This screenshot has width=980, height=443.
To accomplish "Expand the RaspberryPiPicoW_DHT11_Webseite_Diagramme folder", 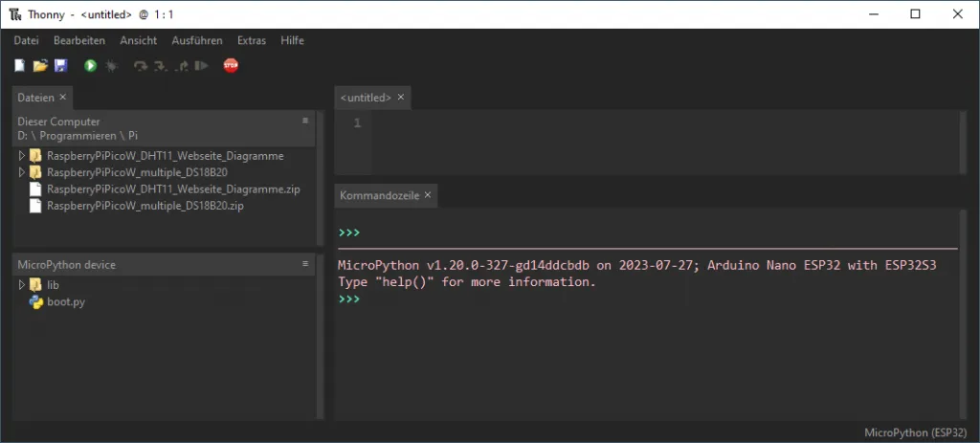I will (21, 155).
